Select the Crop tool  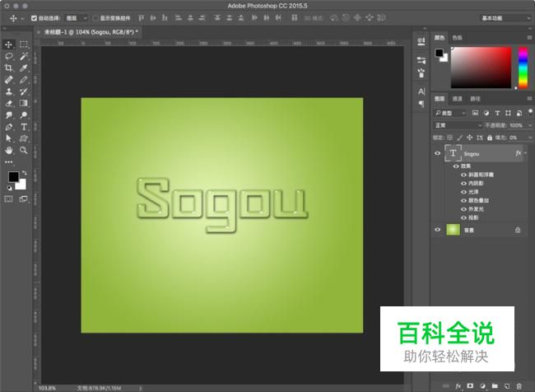8,68
